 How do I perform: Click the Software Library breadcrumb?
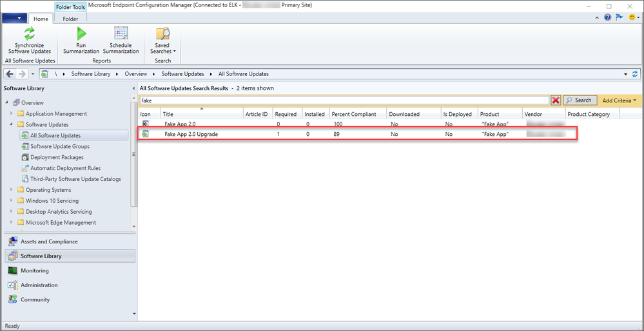pyautogui.click(x=91, y=74)
